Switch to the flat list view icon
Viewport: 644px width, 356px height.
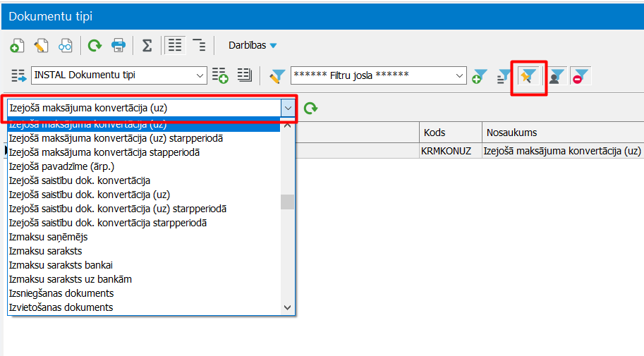174,45
